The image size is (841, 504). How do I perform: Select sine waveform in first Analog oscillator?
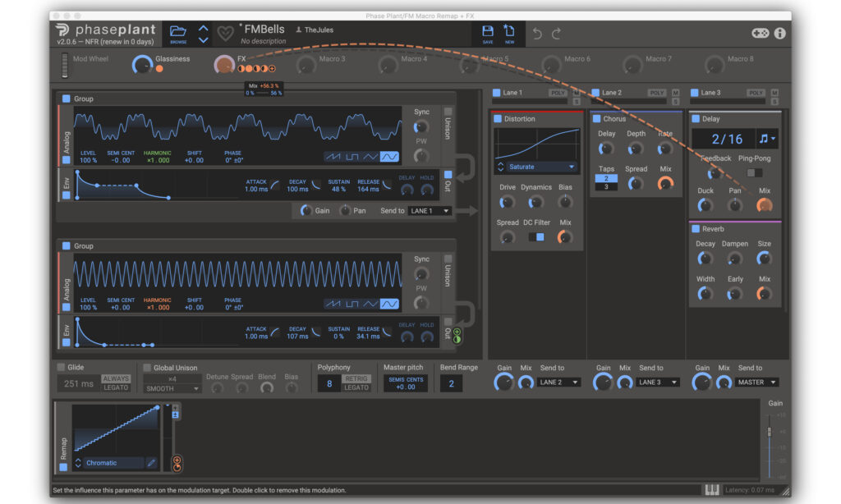click(389, 157)
